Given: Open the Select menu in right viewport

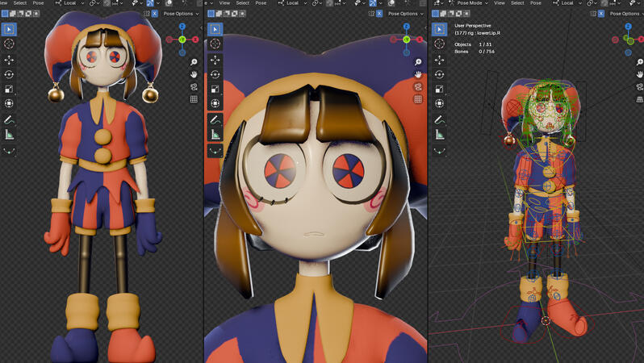Looking at the screenshot, I should pyautogui.click(x=517, y=3).
